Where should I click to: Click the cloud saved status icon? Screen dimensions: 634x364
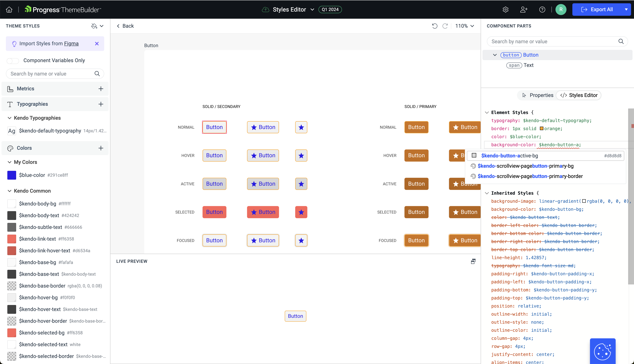[265, 10]
